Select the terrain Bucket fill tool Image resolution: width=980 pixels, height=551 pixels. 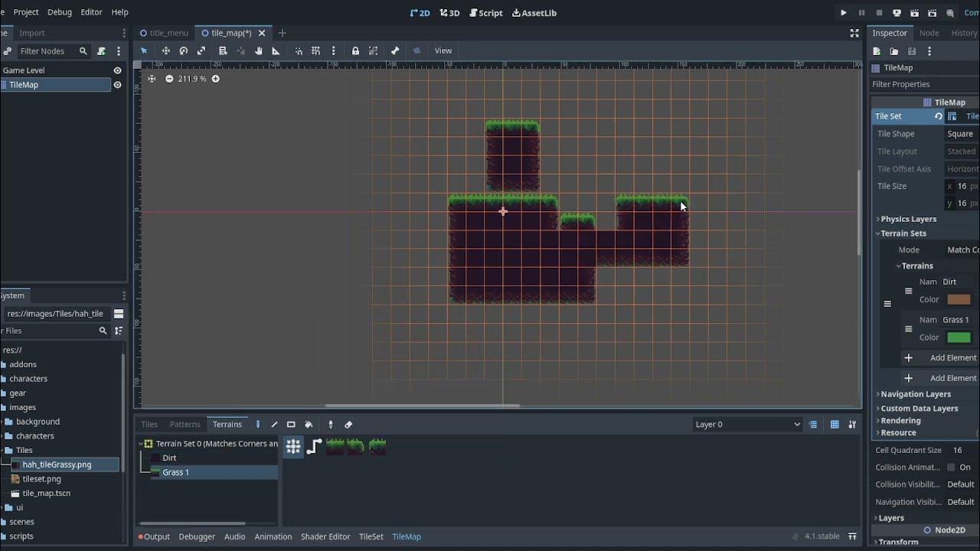(309, 425)
